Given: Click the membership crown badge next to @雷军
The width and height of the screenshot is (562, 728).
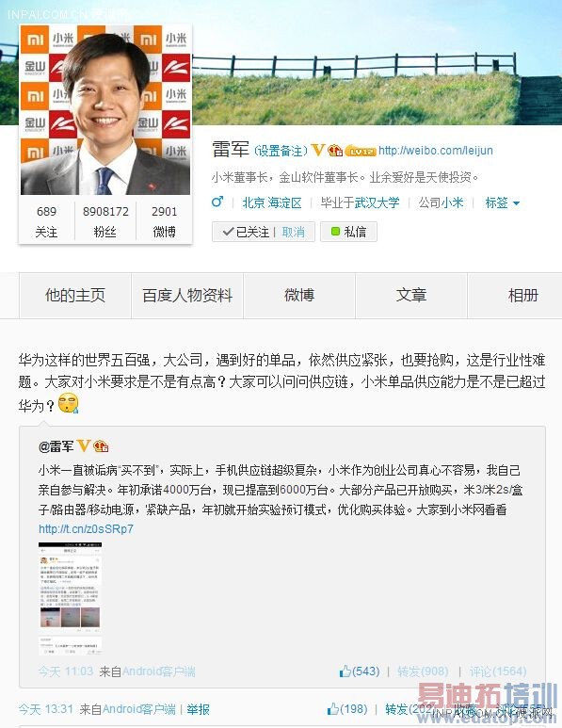Looking at the screenshot, I should tap(101, 446).
